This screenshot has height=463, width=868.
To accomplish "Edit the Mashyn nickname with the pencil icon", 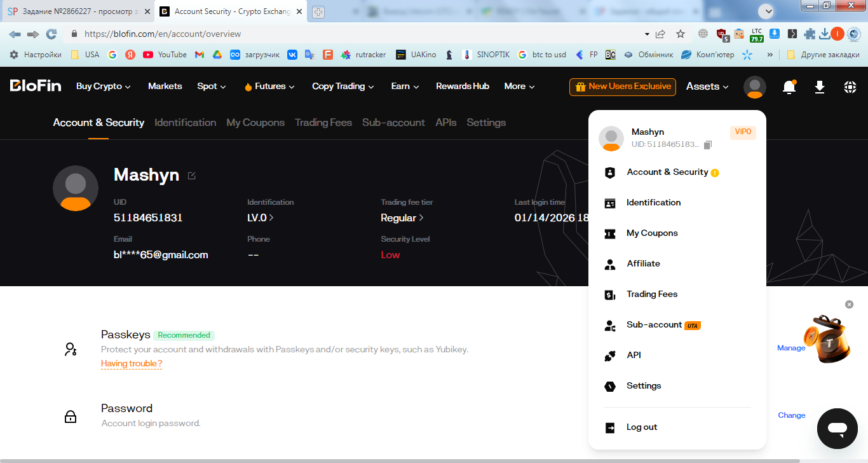I will click(192, 176).
